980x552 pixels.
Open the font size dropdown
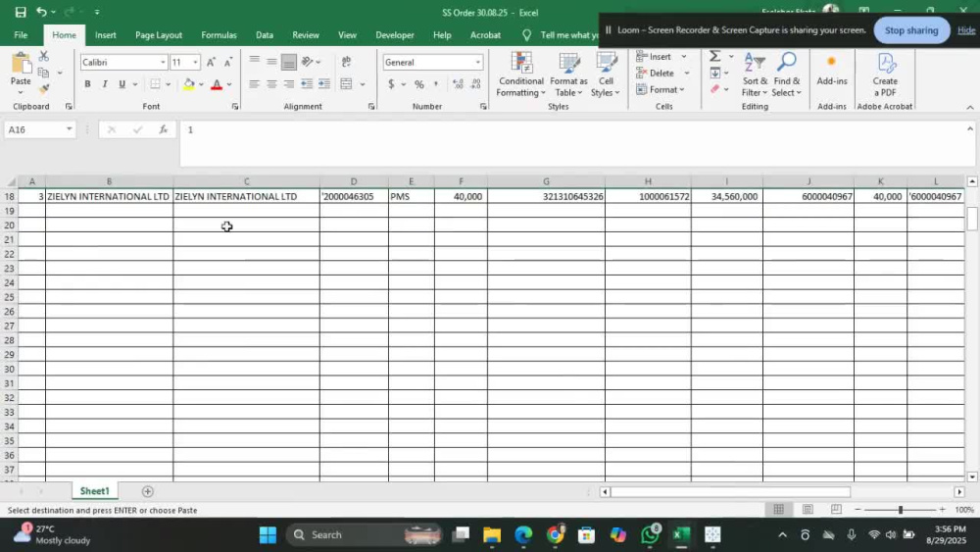point(195,62)
